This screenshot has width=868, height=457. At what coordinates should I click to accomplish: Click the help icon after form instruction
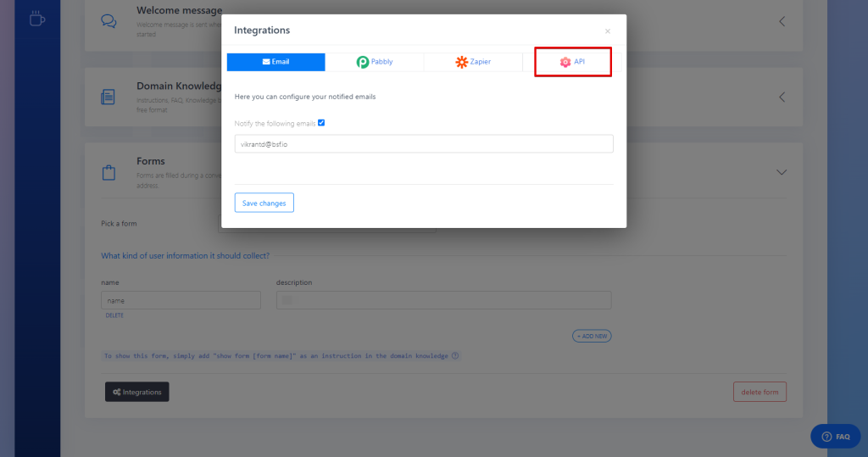[455, 356]
